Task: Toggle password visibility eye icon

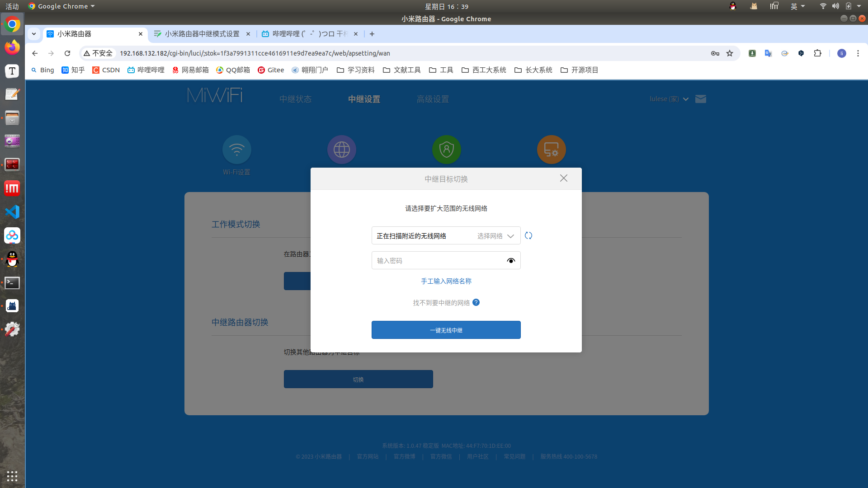Action: [511, 261]
